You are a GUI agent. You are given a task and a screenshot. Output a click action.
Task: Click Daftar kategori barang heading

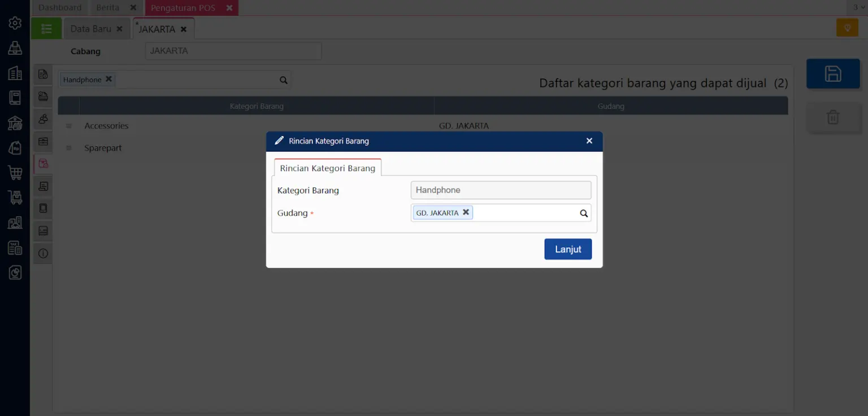pos(663,83)
